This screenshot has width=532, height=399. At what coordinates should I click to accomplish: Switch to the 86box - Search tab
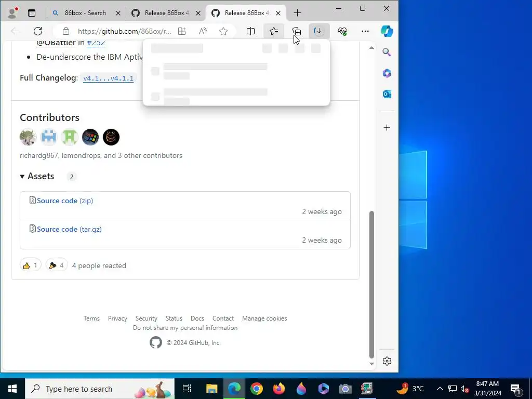tap(86, 13)
